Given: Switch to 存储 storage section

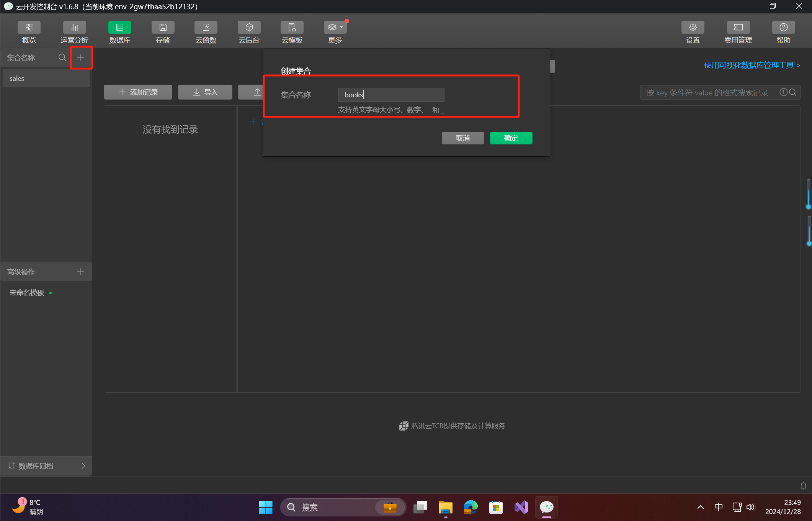Looking at the screenshot, I should click(163, 28).
